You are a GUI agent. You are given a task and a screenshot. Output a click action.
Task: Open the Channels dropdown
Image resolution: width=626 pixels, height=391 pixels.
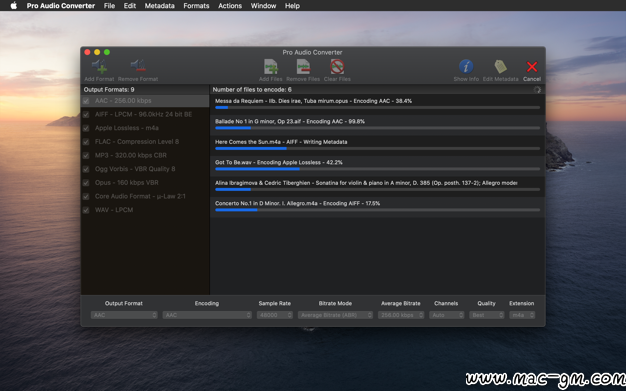[447, 315]
